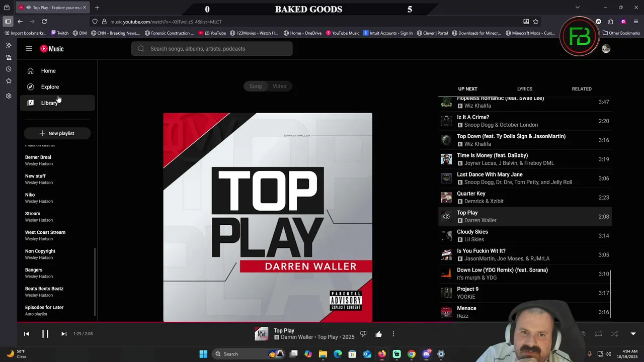Open the browser sidebar history clock icon
Screen dimensions: 644x362
pyautogui.click(x=9, y=69)
